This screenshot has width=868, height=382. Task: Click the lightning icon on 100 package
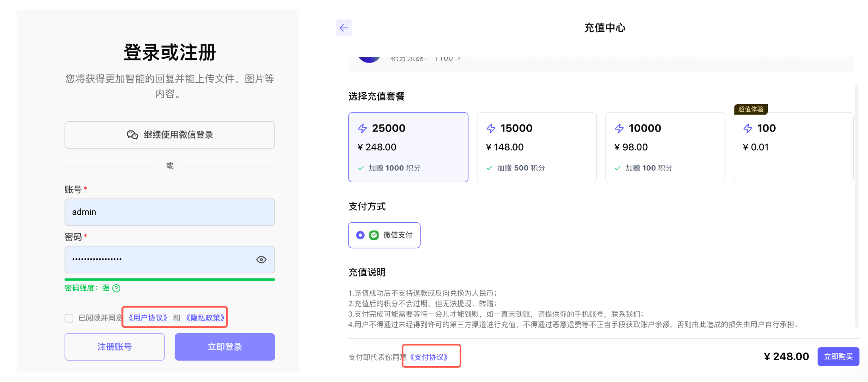pos(748,128)
